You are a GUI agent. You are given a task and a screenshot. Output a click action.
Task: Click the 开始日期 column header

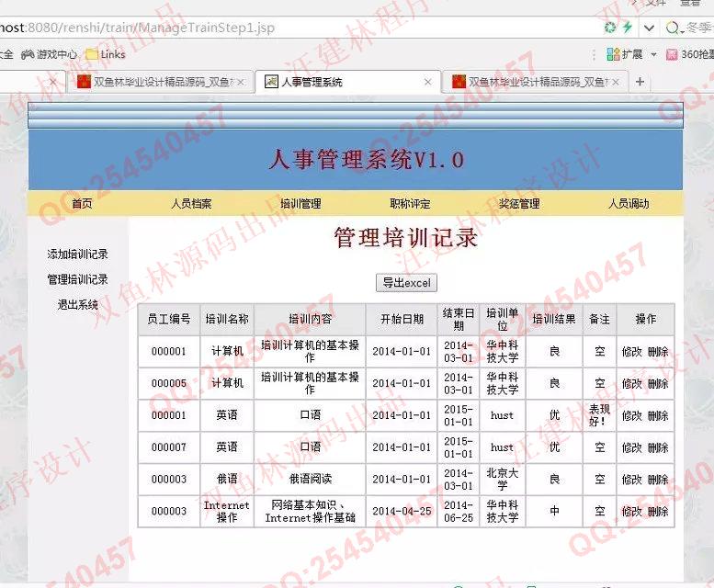402,319
